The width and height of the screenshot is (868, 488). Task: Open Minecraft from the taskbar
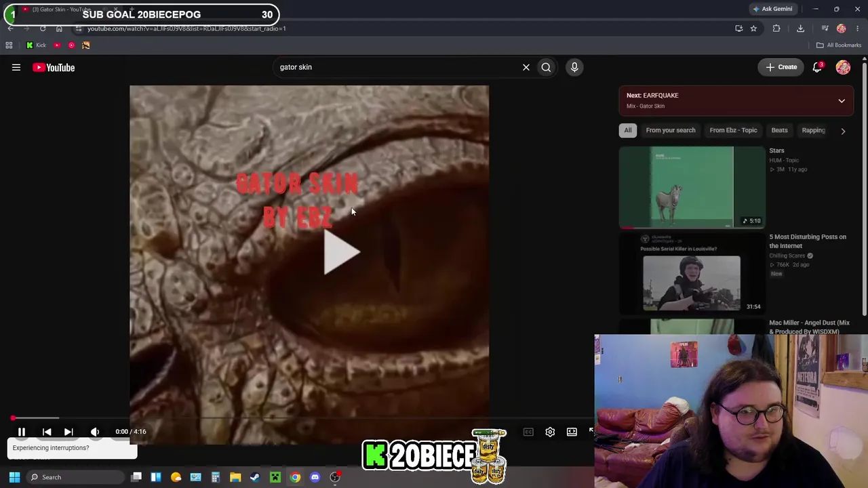point(275,477)
